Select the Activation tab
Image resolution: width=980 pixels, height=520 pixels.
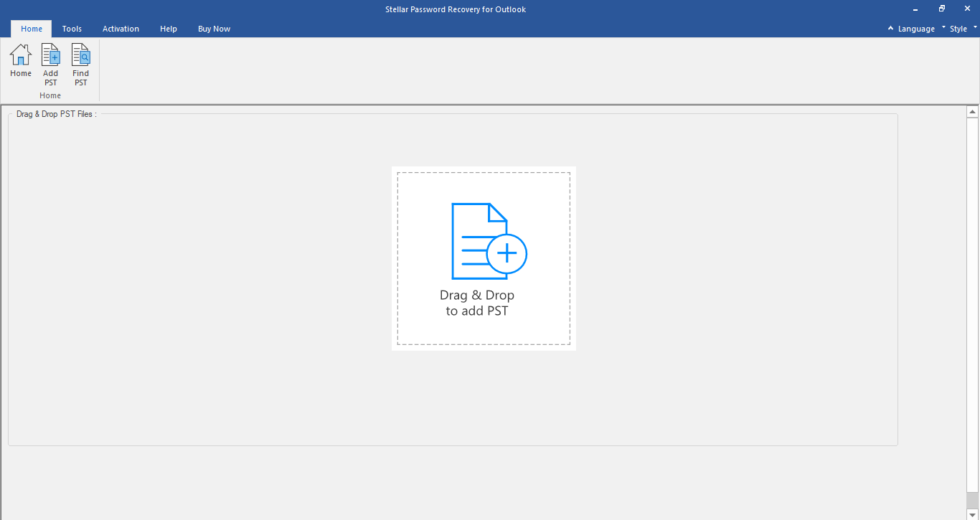point(121,29)
